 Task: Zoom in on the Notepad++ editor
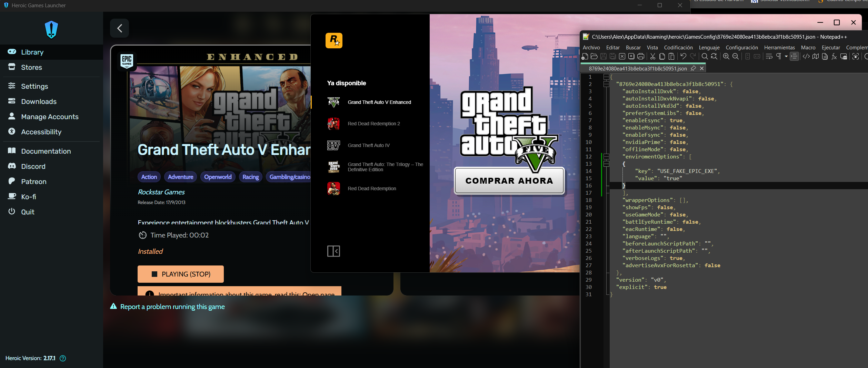726,57
